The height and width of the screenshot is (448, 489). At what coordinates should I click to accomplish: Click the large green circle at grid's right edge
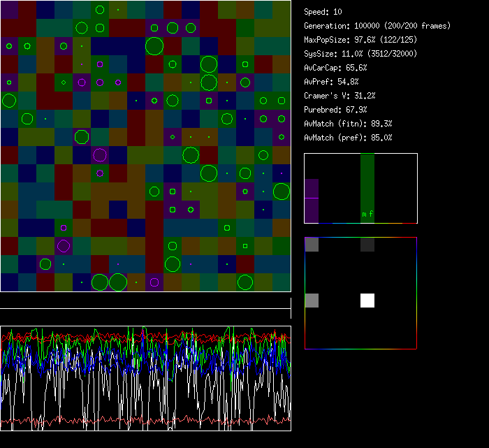[282, 192]
